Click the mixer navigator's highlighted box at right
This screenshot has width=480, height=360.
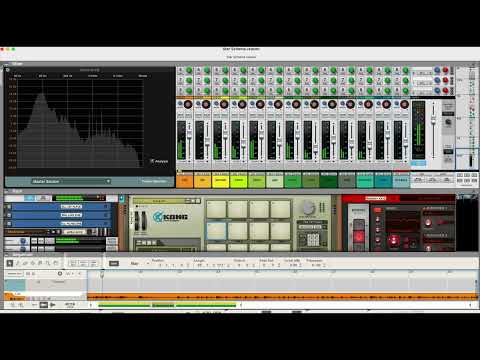(467, 159)
